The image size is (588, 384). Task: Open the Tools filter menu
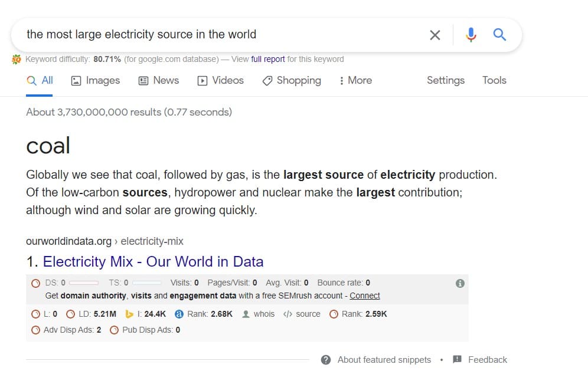(494, 80)
